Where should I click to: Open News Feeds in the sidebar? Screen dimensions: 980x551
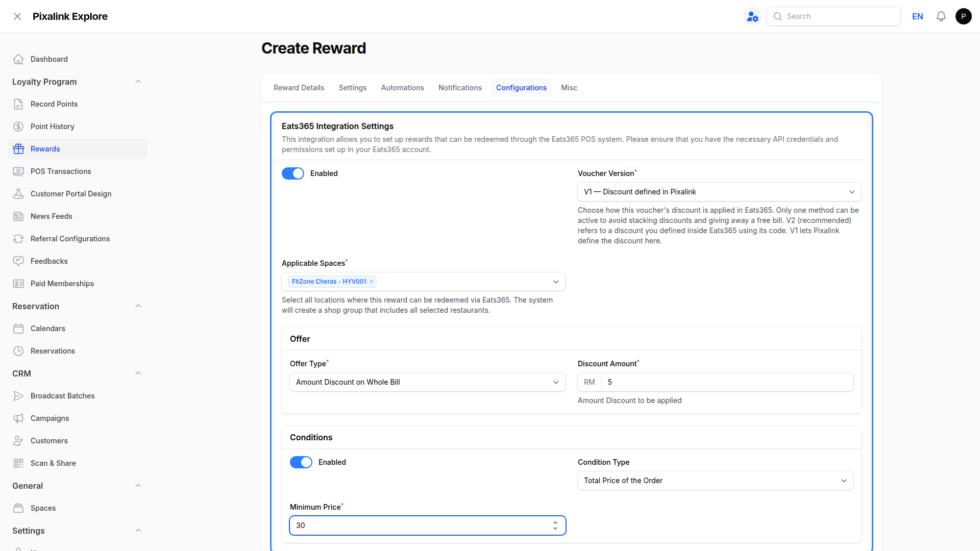pyautogui.click(x=78, y=216)
